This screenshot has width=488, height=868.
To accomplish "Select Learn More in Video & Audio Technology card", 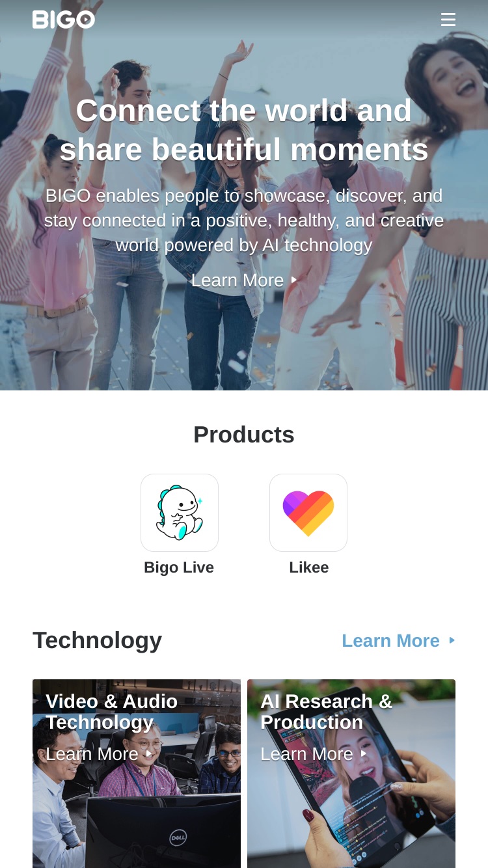I will 92,753.
